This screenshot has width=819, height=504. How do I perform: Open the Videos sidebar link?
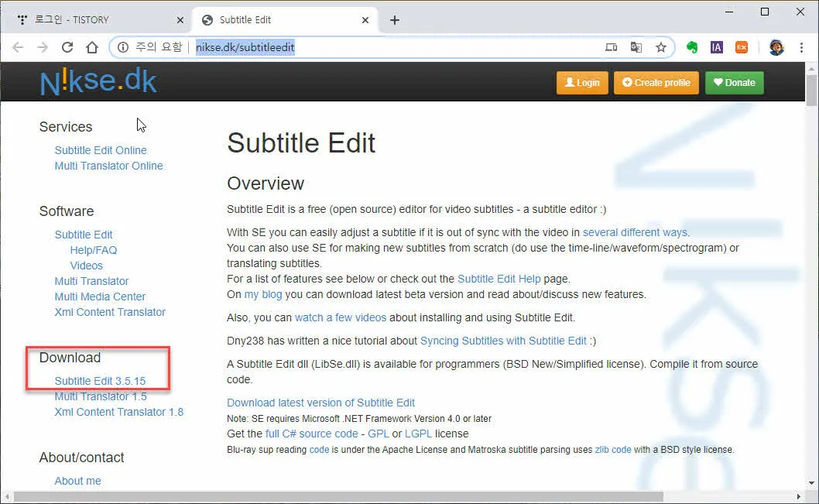coord(86,266)
